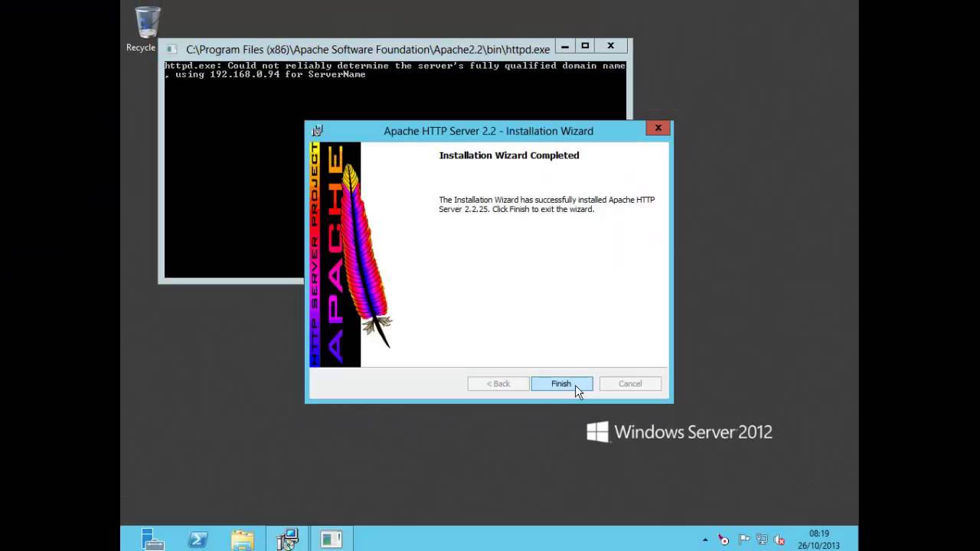Launch Windows PowerShell from the taskbar
This screenshot has width=980, height=551.
(198, 539)
